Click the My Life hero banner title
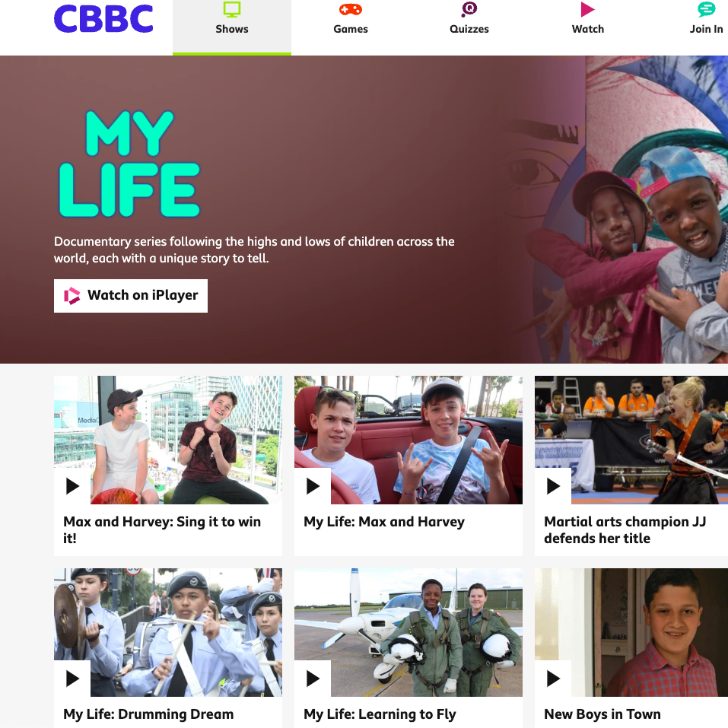This screenshot has width=728, height=728. [x=129, y=164]
